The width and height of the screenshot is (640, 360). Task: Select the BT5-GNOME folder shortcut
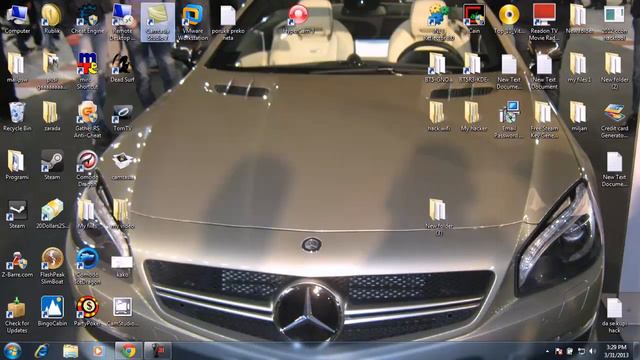tap(439, 67)
